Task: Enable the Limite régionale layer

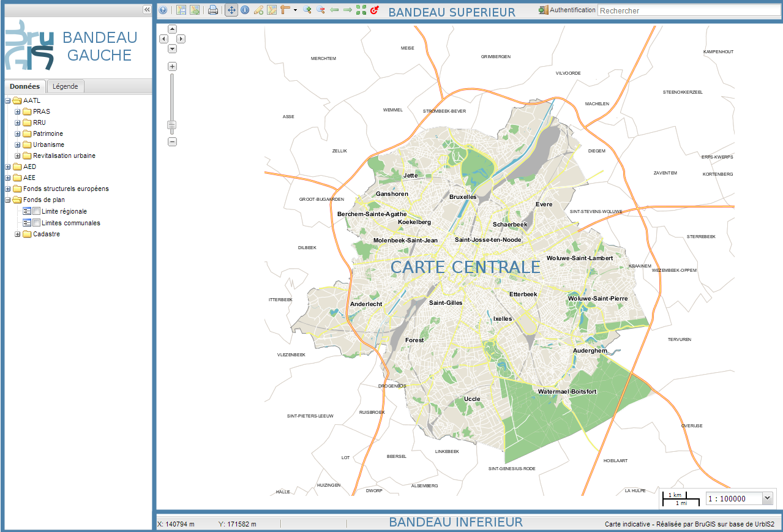Action: 36,211
